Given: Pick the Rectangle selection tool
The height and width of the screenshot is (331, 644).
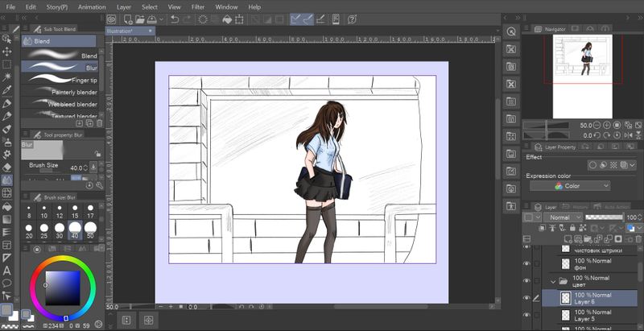Looking at the screenshot, I should coord(6,64).
